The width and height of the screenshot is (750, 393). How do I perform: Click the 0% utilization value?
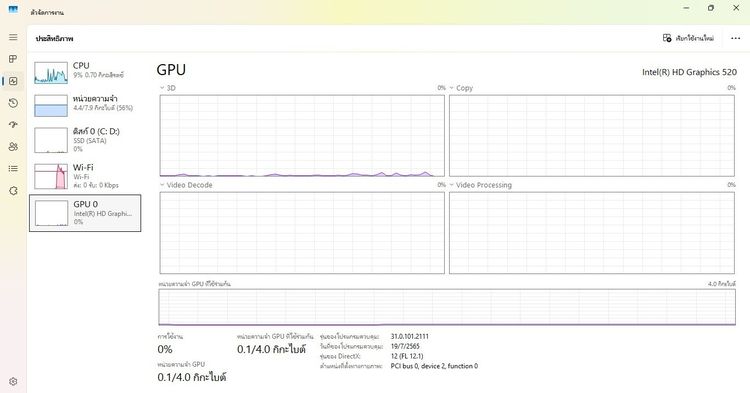(x=165, y=349)
